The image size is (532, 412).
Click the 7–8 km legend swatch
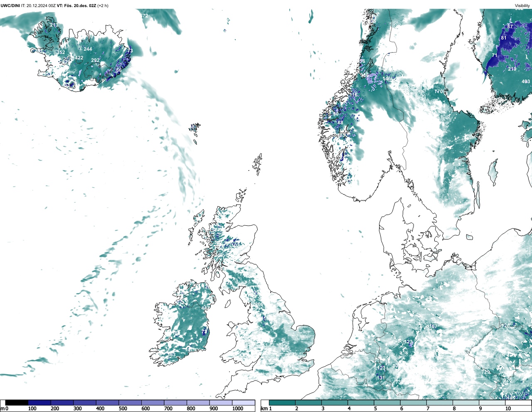[x=439, y=403]
